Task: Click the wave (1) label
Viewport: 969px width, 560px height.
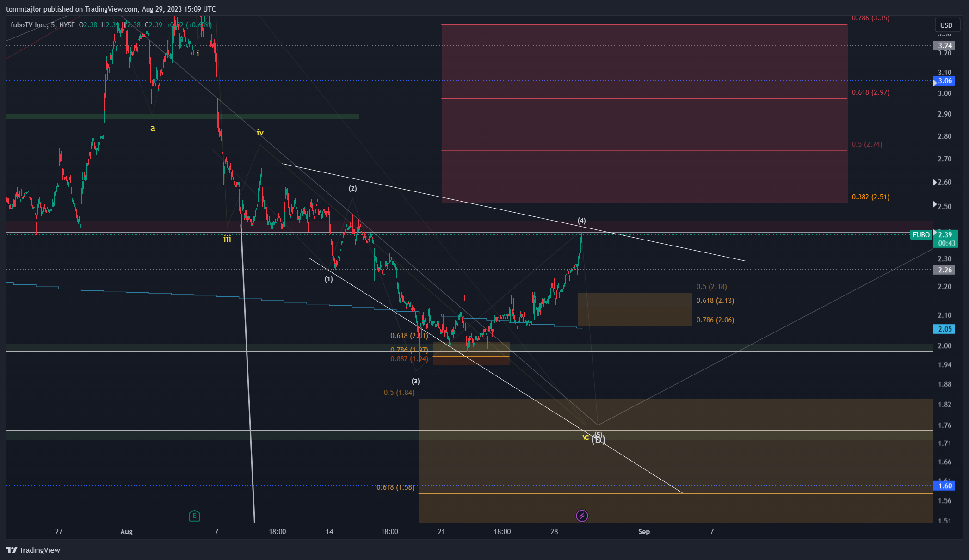Action: pyautogui.click(x=328, y=279)
